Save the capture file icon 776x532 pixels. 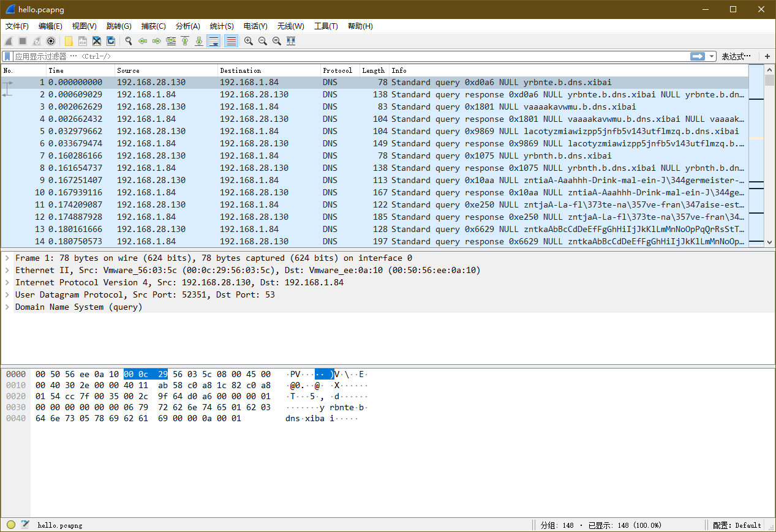coord(83,41)
